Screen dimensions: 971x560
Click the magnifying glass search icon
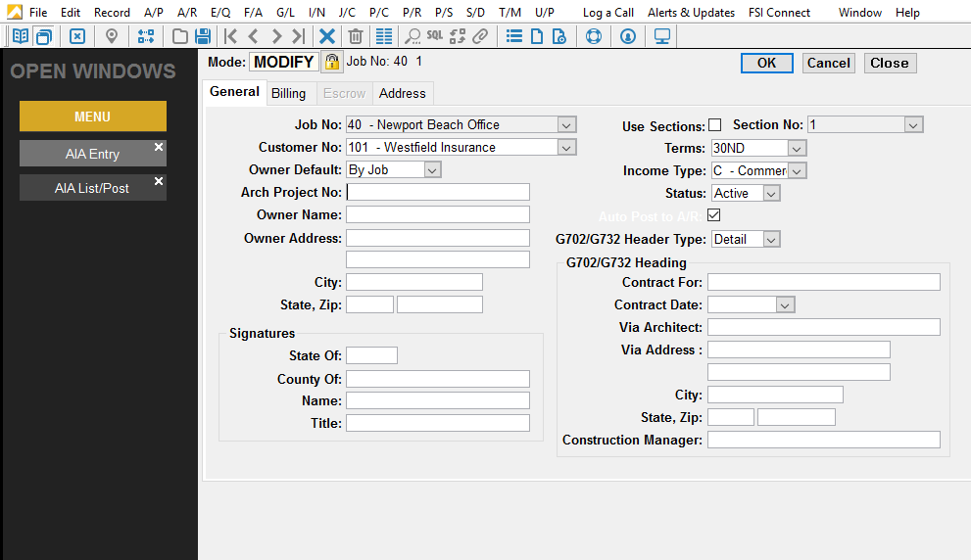coord(412,36)
